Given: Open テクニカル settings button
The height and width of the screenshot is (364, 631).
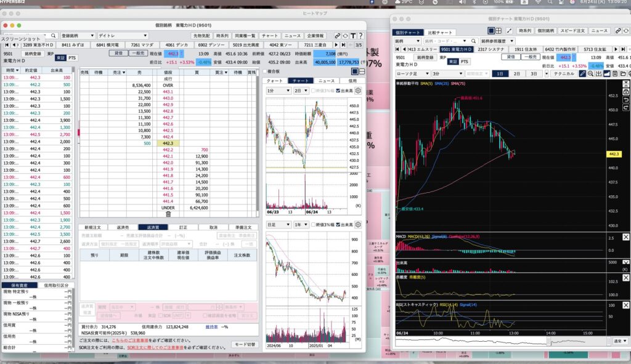Looking at the screenshot, I should [x=563, y=74].
